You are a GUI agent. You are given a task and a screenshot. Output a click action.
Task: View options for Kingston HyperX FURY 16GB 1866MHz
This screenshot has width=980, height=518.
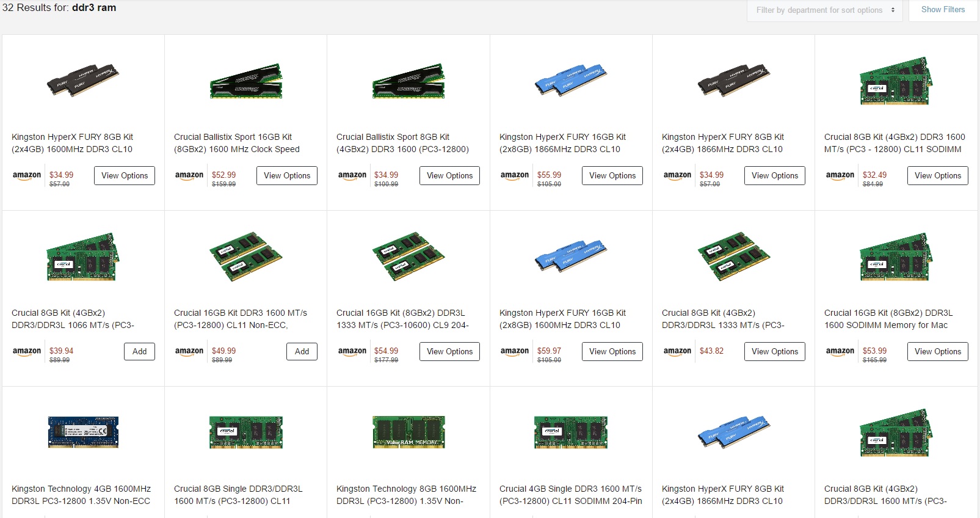click(x=612, y=176)
